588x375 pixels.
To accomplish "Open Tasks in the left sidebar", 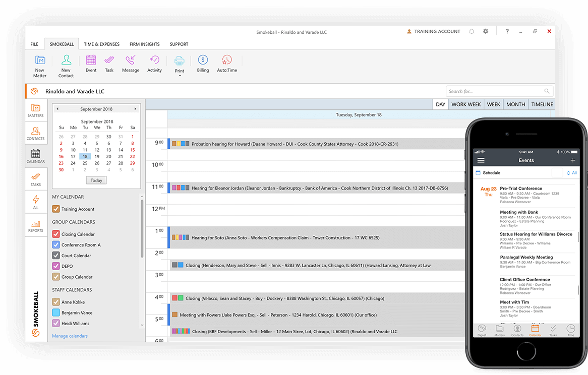I will point(36,179).
